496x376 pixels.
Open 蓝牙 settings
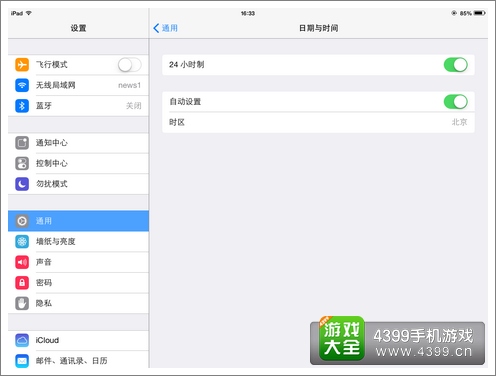[78, 106]
